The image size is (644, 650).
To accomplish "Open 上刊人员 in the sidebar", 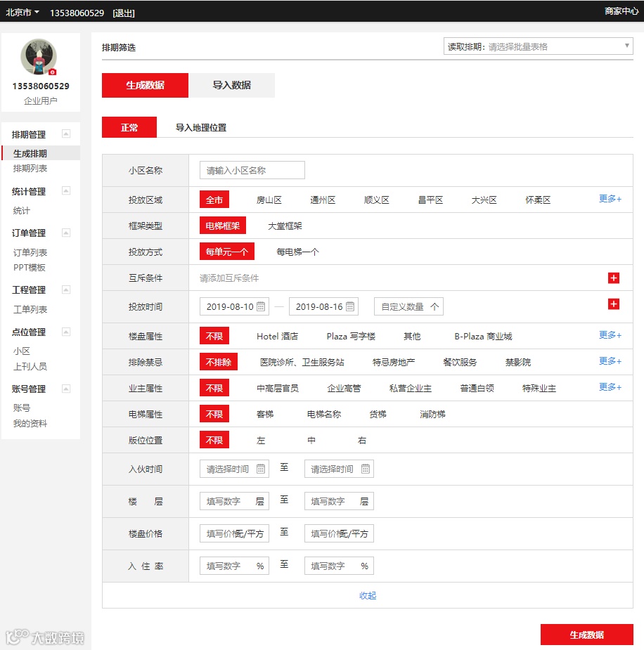I will click(x=30, y=366).
